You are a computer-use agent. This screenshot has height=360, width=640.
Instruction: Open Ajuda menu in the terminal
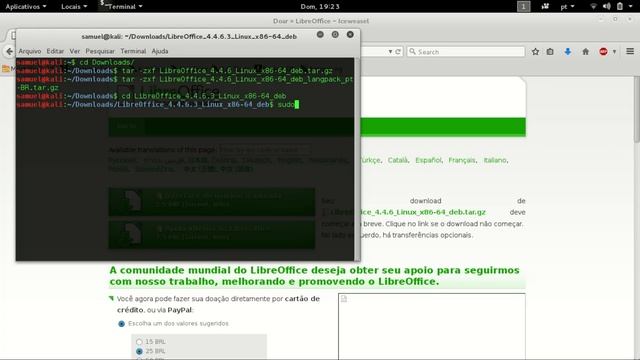coord(160,51)
